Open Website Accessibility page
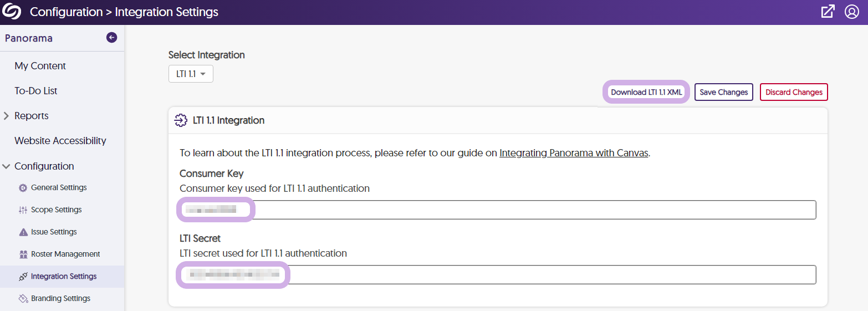This screenshot has width=868, height=311. (60, 141)
